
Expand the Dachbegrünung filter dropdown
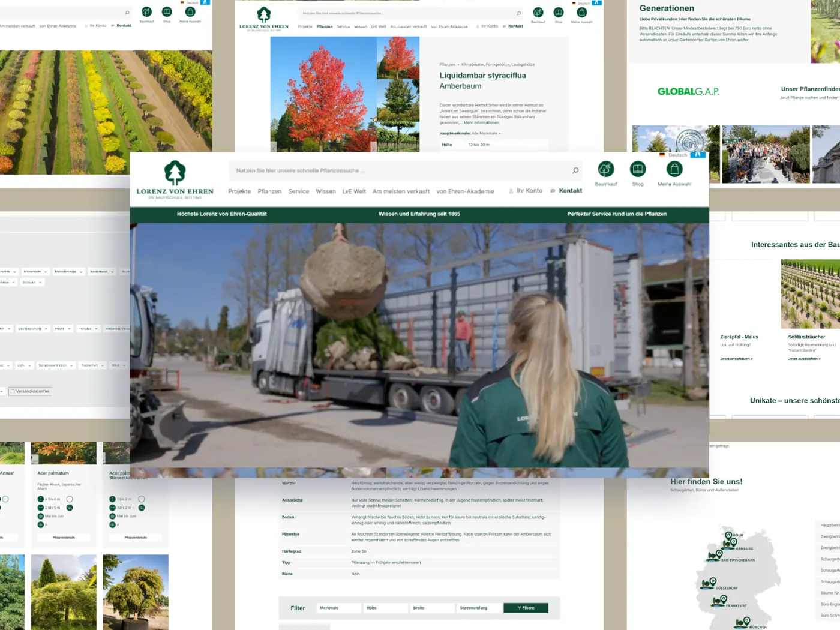[x=33, y=329]
